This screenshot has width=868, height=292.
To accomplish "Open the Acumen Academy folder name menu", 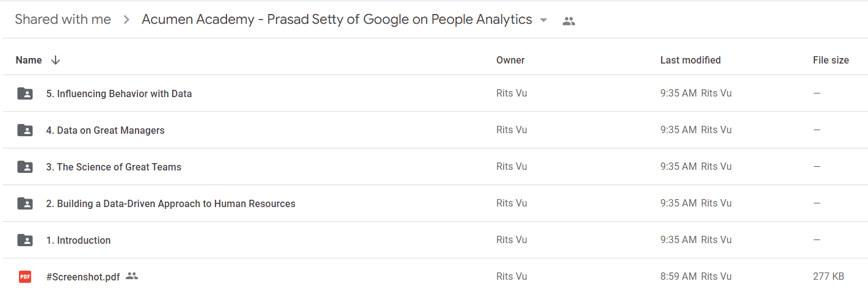I will click(337, 20).
